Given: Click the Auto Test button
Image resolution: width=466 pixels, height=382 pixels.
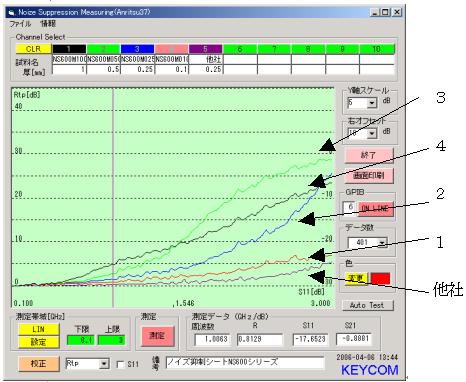Looking at the screenshot, I should tap(367, 305).
